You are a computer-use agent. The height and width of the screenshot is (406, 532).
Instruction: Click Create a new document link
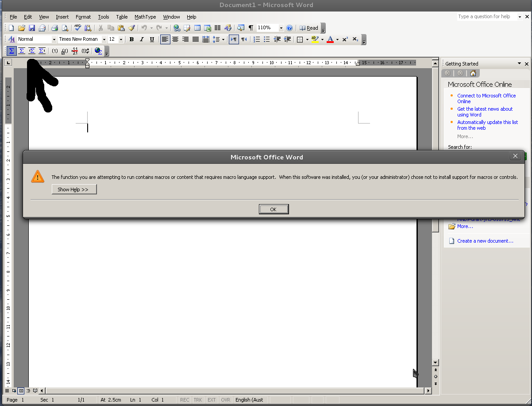485,241
